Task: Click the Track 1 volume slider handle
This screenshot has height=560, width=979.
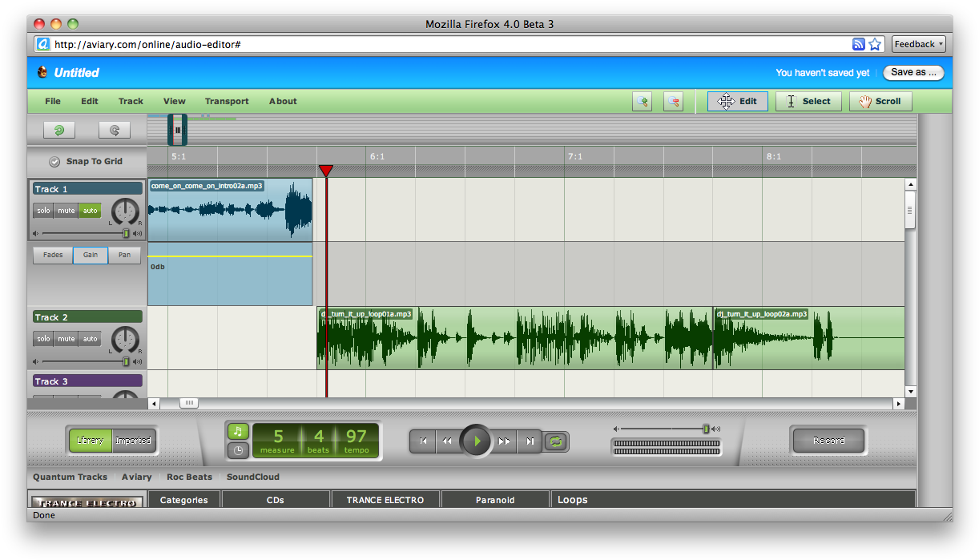Action: (126, 234)
